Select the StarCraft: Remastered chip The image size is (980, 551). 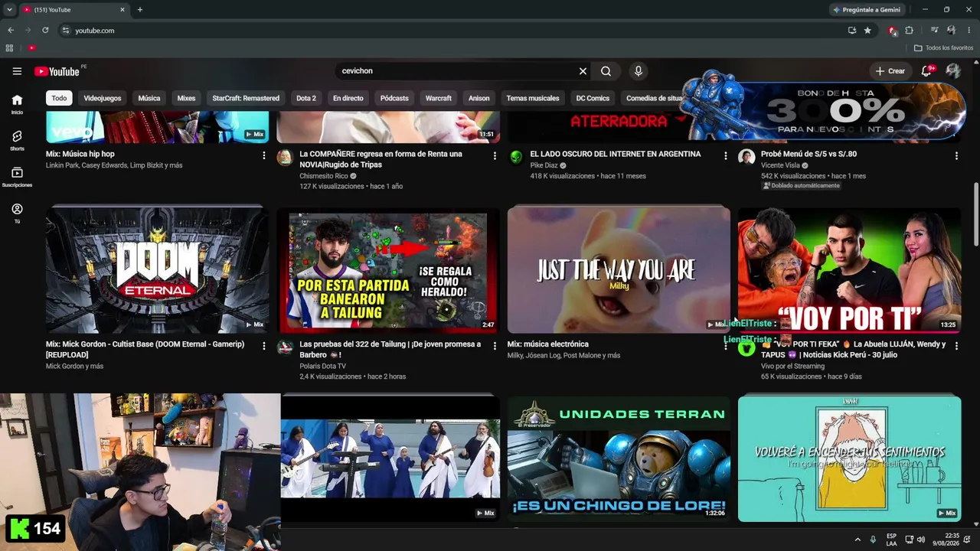[246, 98]
